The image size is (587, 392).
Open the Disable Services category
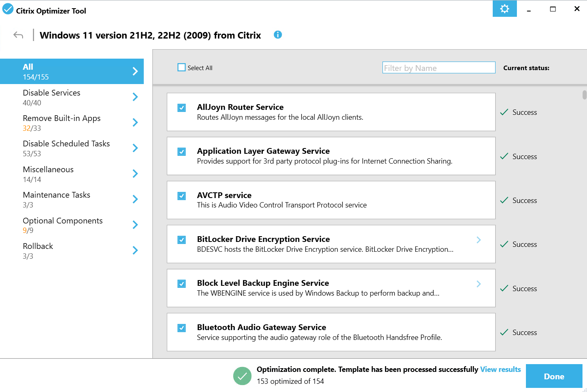[72, 97]
